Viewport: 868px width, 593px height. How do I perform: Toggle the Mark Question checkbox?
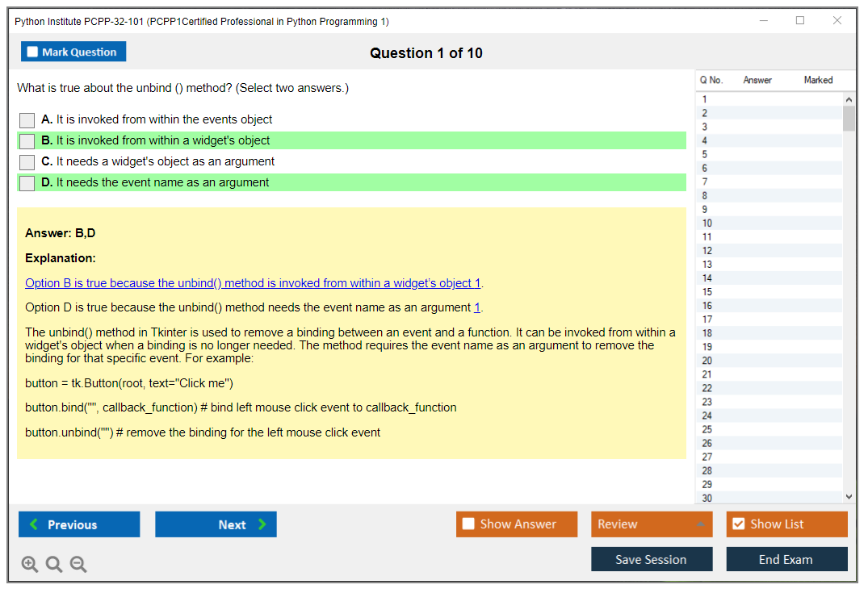coord(33,52)
